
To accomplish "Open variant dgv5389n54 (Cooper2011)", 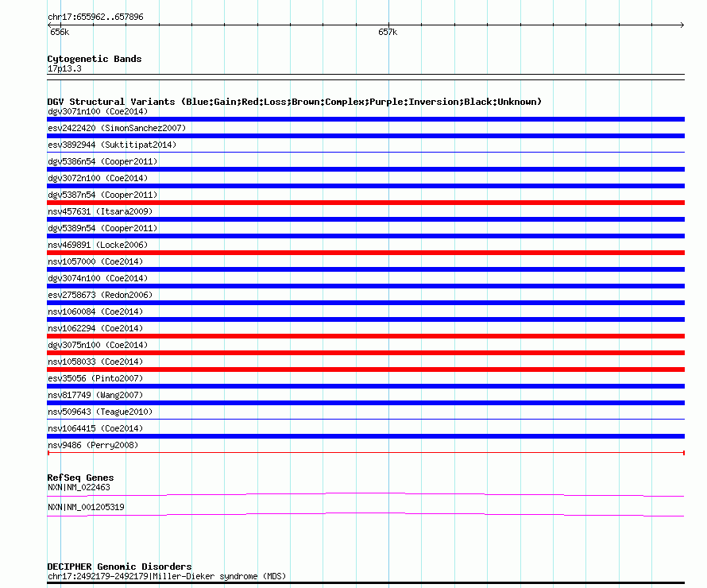I will pyautogui.click(x=102, y=228).
